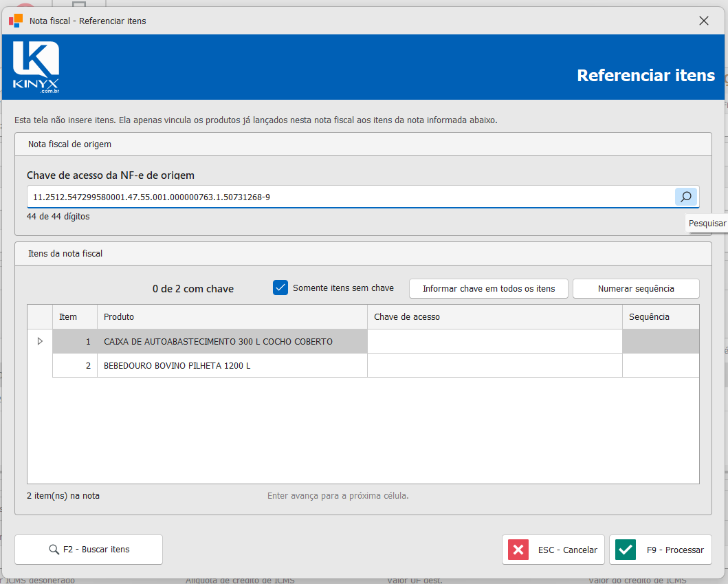Click the green checkmark icon on Processar button
The image size is (728, 584).
(626, 550)
